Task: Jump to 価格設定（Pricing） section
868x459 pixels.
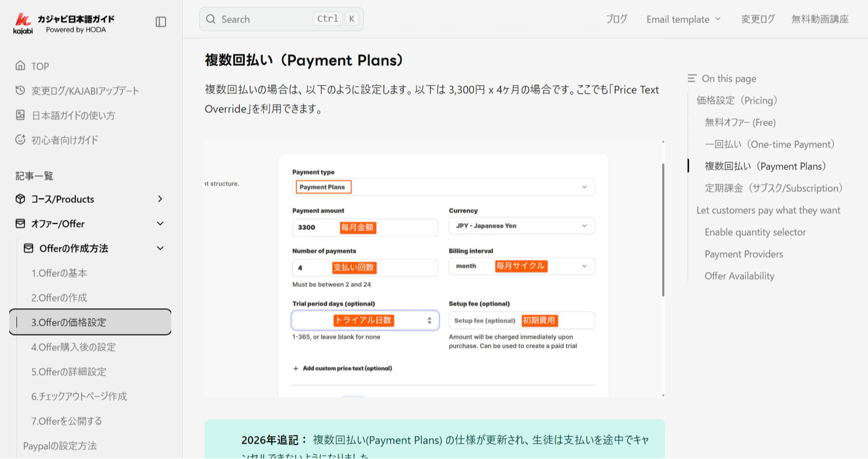Action: tap(737, 100)
